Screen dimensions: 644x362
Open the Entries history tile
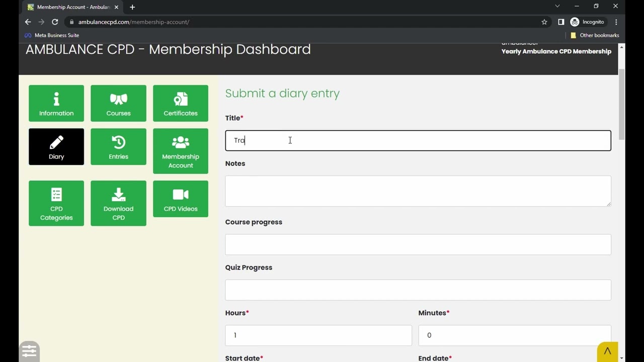pyautogui.click(x=118, y=146)
